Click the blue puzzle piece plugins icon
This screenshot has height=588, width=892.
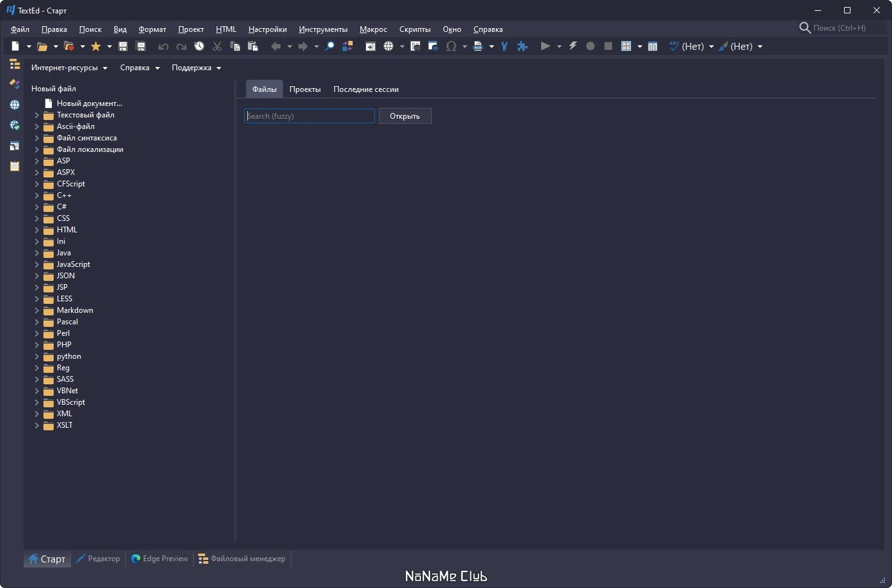(x=522, y=47)
